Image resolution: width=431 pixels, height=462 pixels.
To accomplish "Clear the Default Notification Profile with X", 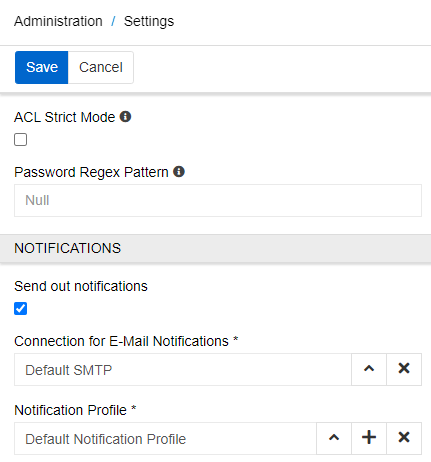I will (x=404, y=438).
